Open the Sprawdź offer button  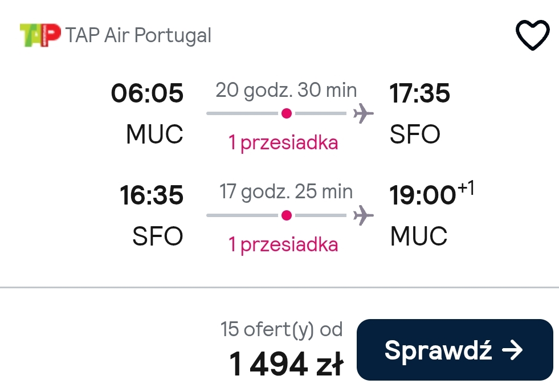point(455,350)
